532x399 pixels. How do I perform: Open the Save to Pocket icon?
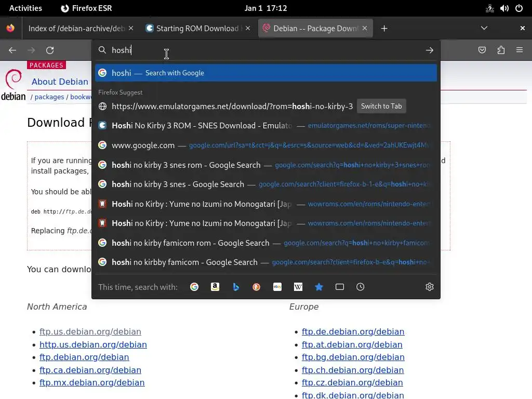point(482,50)
